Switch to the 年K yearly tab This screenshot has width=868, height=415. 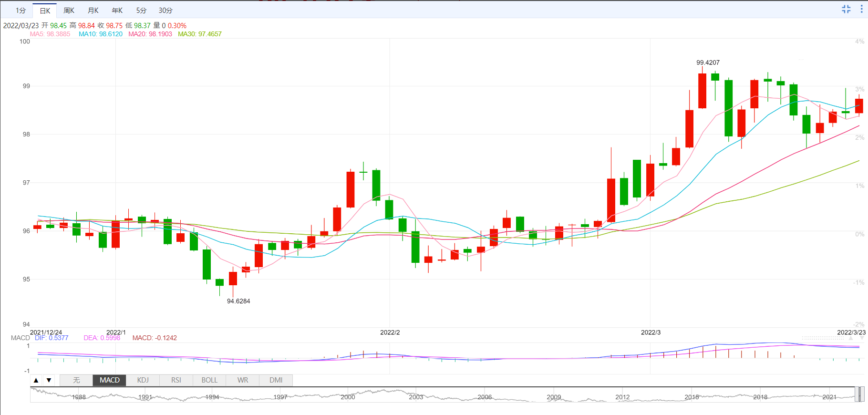(117, 10)
